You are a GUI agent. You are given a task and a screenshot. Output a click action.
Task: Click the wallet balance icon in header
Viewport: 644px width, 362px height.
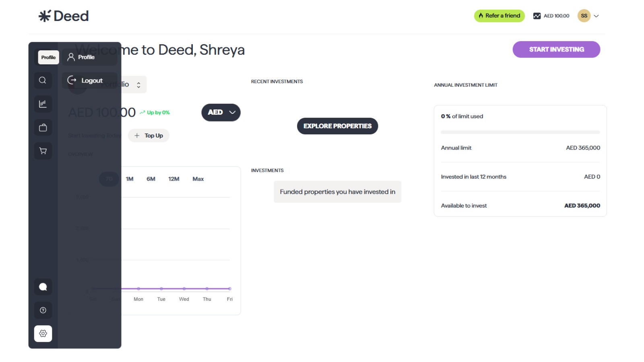coord(537,16)
